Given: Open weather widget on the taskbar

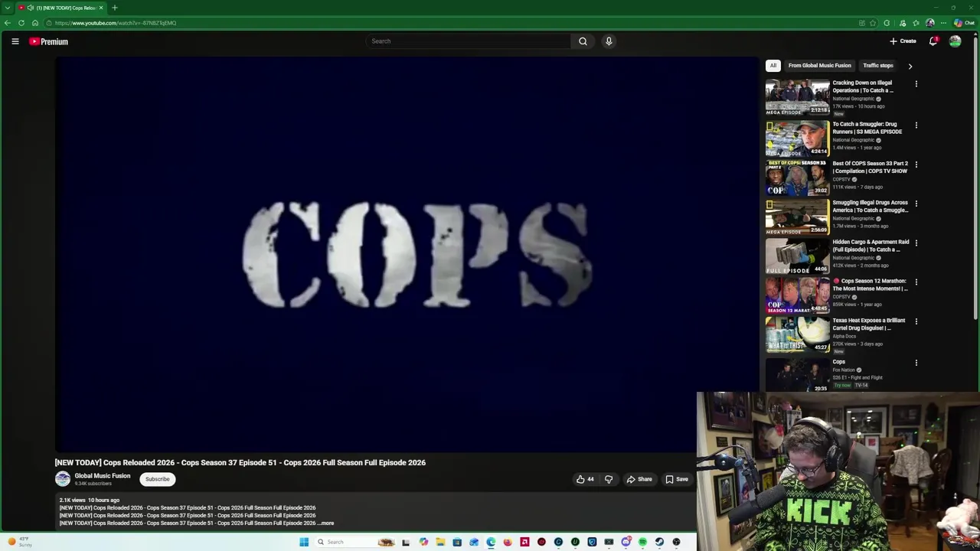Looking at the screenshot, I should coord(21,542).
